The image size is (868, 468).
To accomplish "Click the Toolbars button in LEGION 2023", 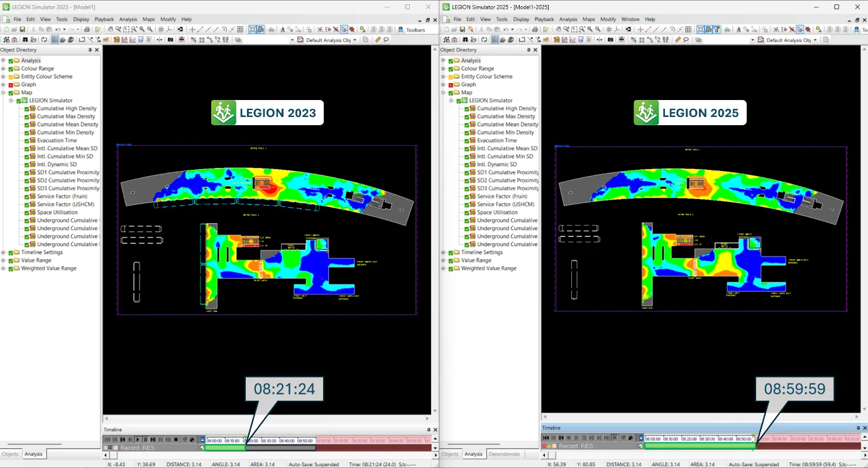I will [x=412, y=30].
